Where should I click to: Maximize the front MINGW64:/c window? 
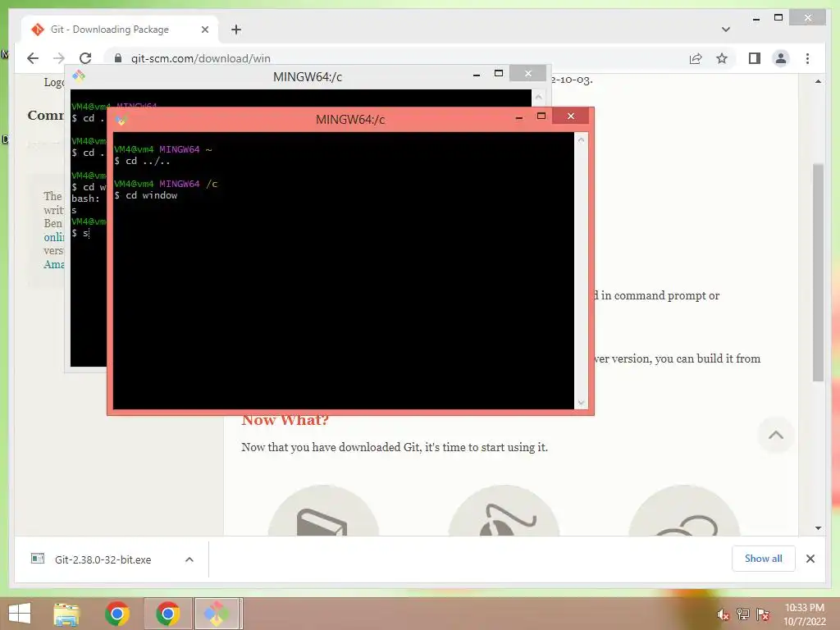pos(541,116)
